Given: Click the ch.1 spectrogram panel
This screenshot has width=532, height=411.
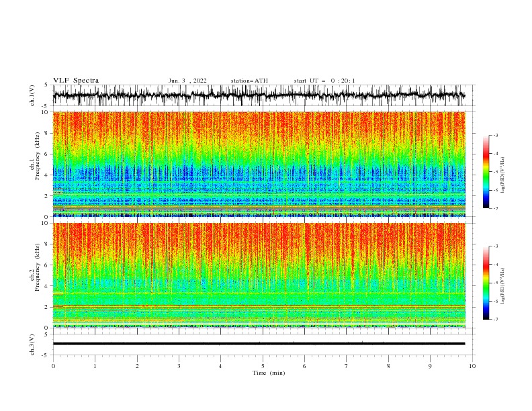Looking at the screenshot, I should point(259,164).
